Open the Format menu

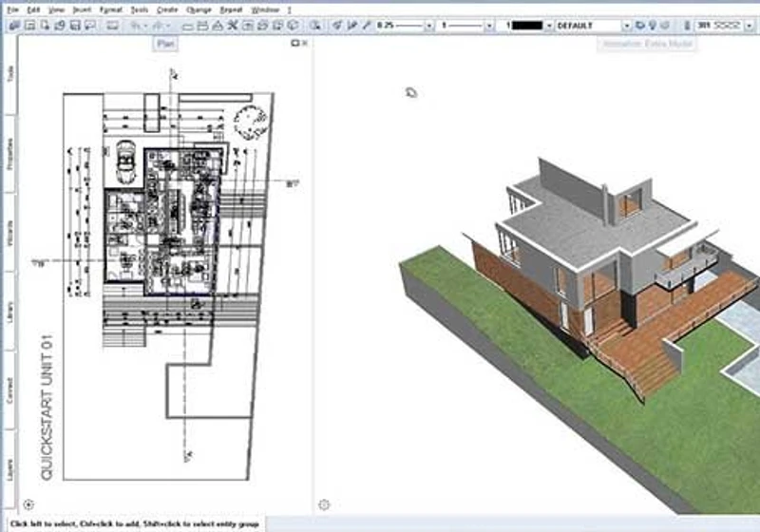coord(111,9)
